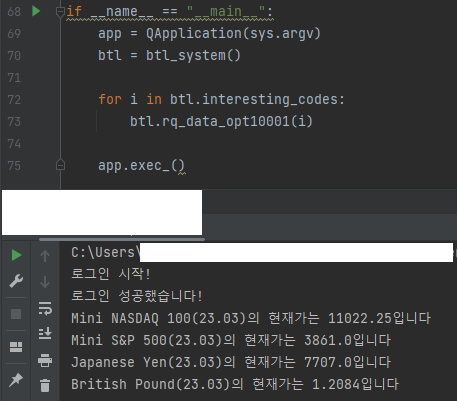The image size is (458, 401).
Task: Collapse the if __name__ block fold marker
Action: click(x=60, y=12)
